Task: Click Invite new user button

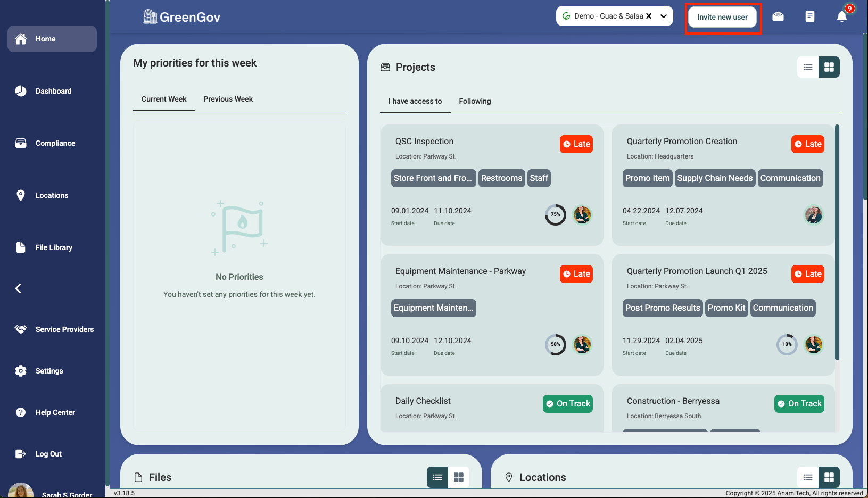Action: pyautogui.click(x=723, y=17)
